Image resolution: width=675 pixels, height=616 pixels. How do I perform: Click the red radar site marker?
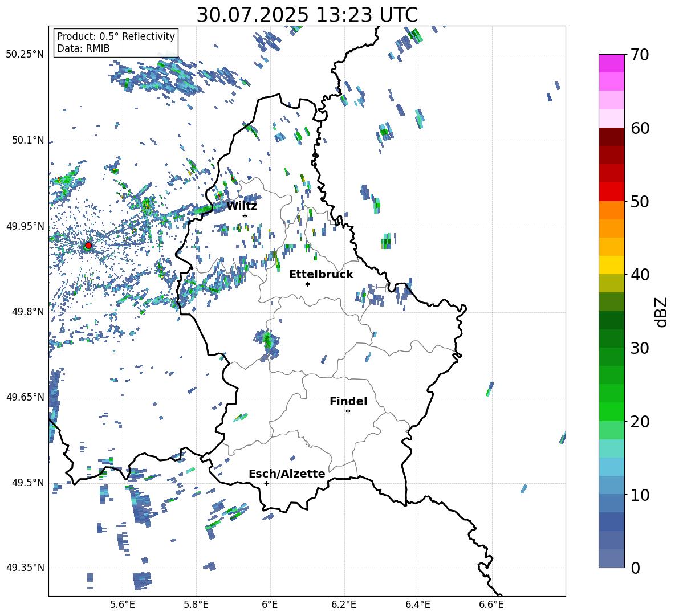click(x=88, y=246)
